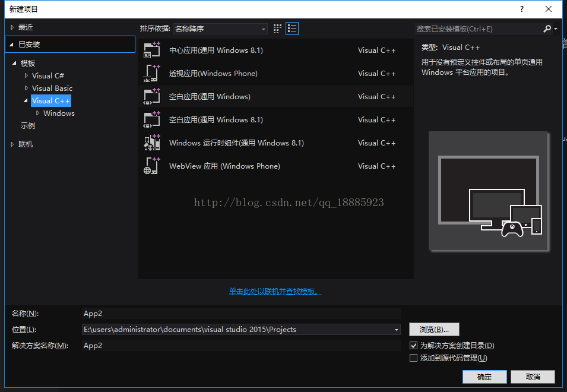Open the help question mark button
Image resolution: width=567 pixels, height=392 pixels.
(521, 9)
